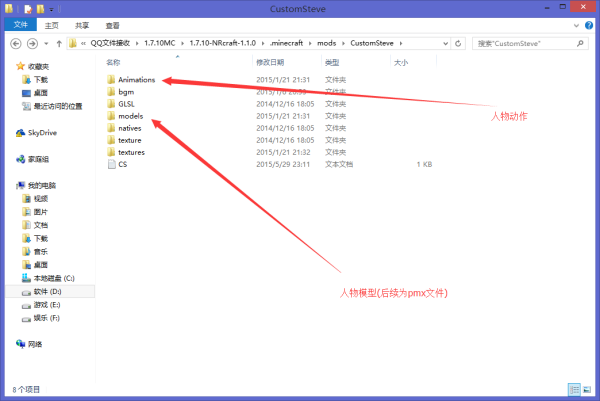Click the search magnifier icon

coord(580,43)
